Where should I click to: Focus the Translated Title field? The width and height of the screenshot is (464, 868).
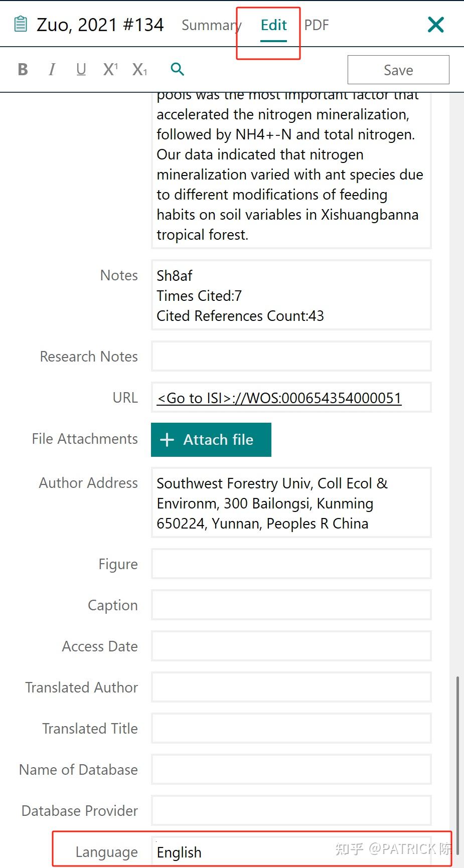click(291, 729)
